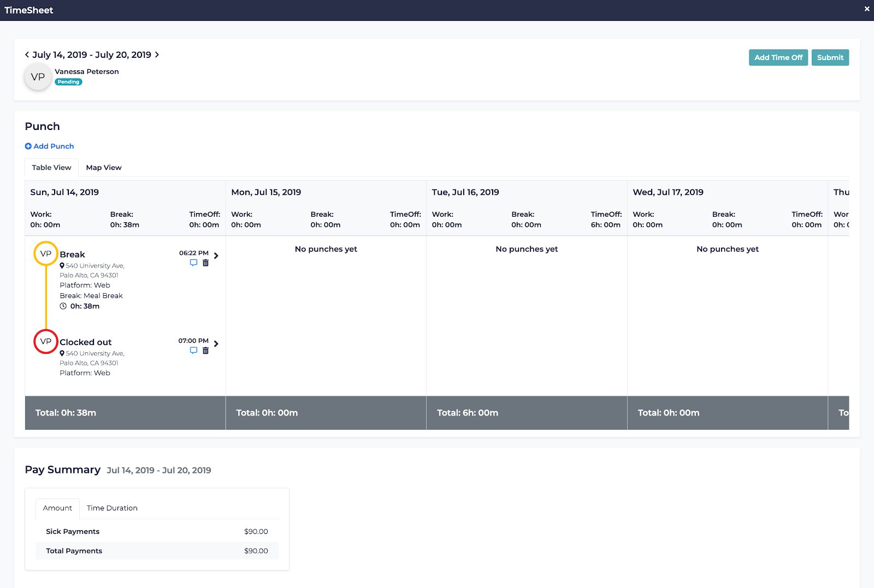Click the Add Punch link
Image resolution: width=874 pixels, height=588 pixels.
click(x=50, y=146)
